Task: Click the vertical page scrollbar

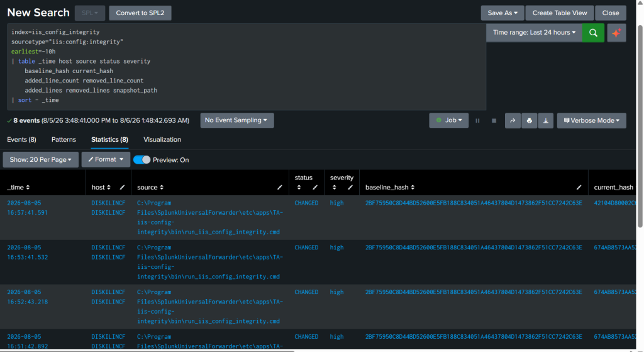Action: point(640,126)
